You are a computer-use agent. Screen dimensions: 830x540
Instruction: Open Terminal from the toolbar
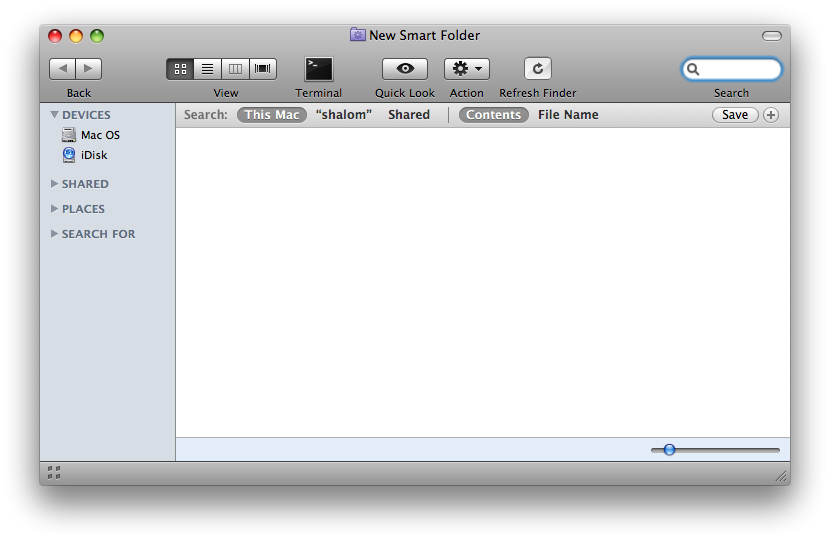(x=318, y=69)
